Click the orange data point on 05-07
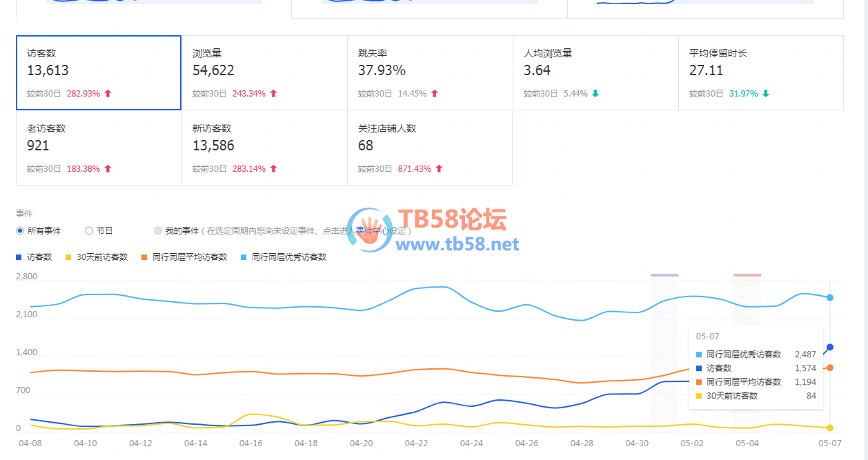Viewport: 868px width, 460px height. coord(830,368)
